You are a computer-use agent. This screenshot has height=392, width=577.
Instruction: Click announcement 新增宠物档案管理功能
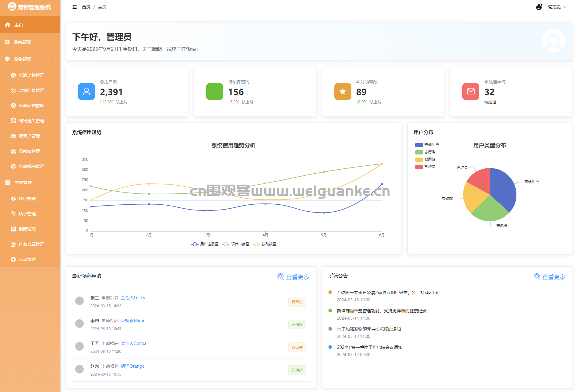pyautogui.click(x=382, y=311)
